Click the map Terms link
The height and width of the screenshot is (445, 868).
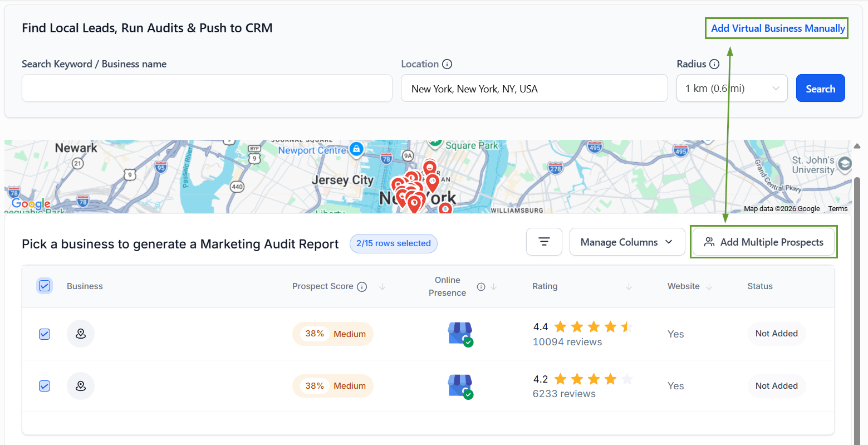(837, 209)
